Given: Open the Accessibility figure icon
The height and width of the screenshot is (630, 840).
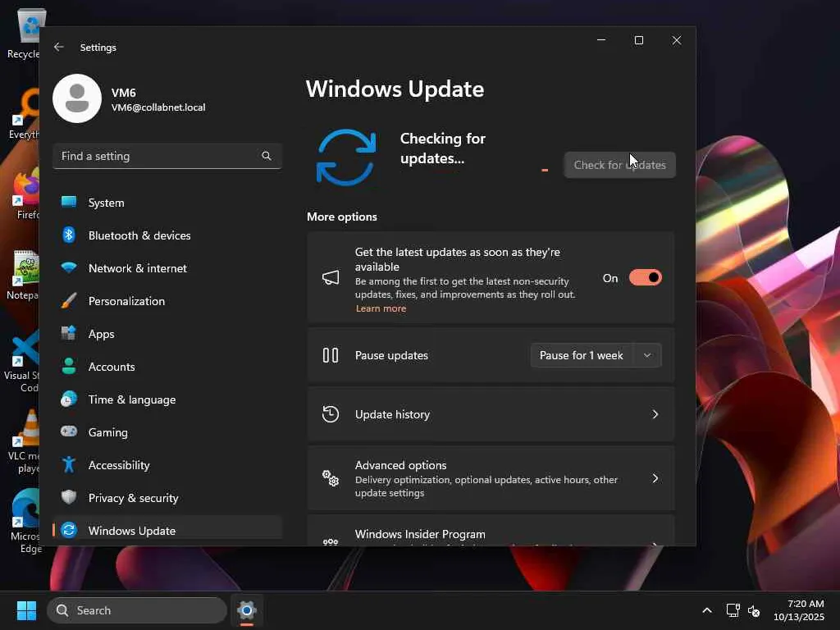Looking at the screenshot, I should [x=69, y=464].
